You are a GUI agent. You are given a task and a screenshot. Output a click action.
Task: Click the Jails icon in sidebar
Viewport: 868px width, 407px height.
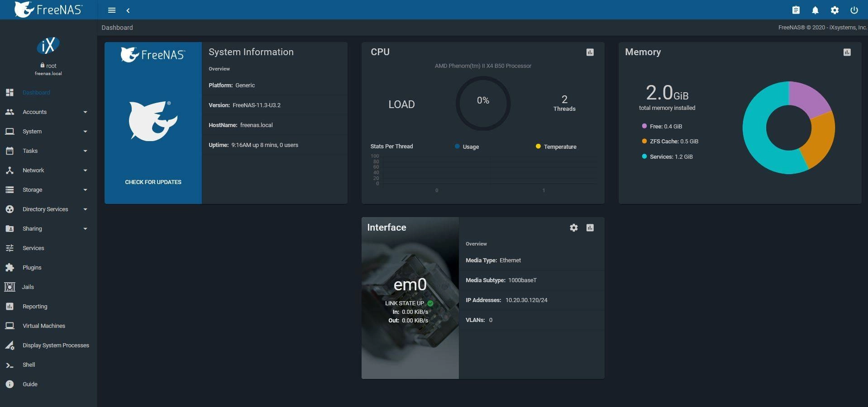click(x=10, y=287)
